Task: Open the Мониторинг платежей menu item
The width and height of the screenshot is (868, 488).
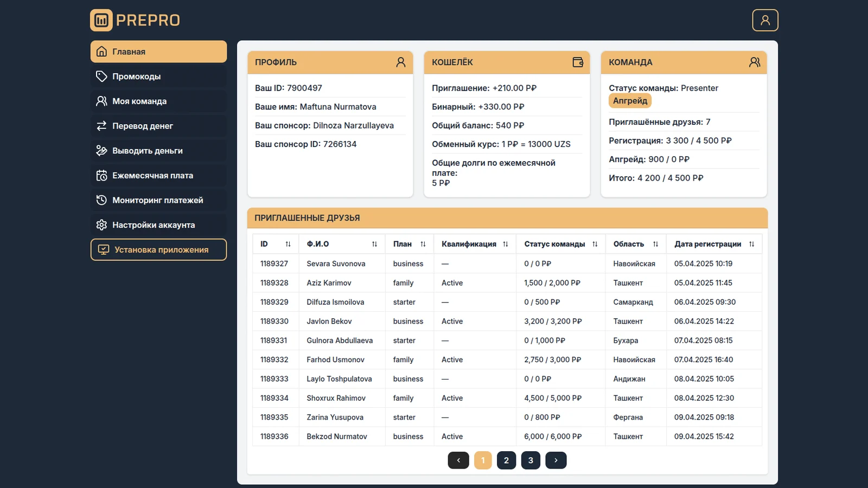Action: [158, 200]
